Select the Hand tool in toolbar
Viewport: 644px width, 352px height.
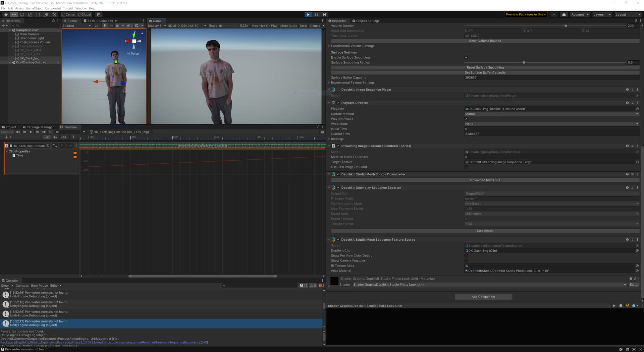point(6,15)
